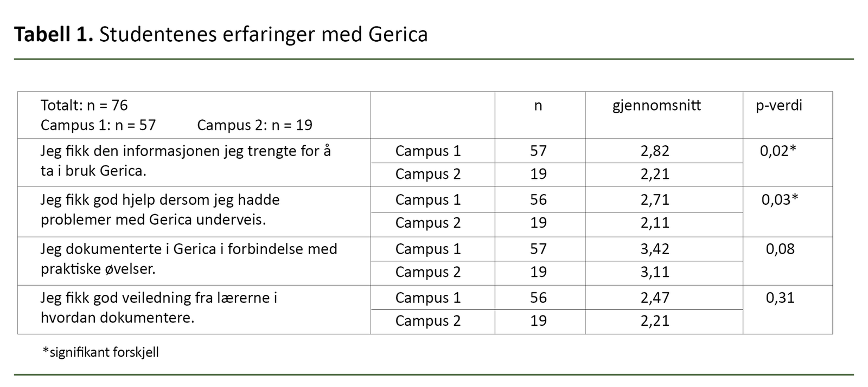Click the p-value 0,08 cell
This screenshot has width=868, height=387.
coord(780,249)
